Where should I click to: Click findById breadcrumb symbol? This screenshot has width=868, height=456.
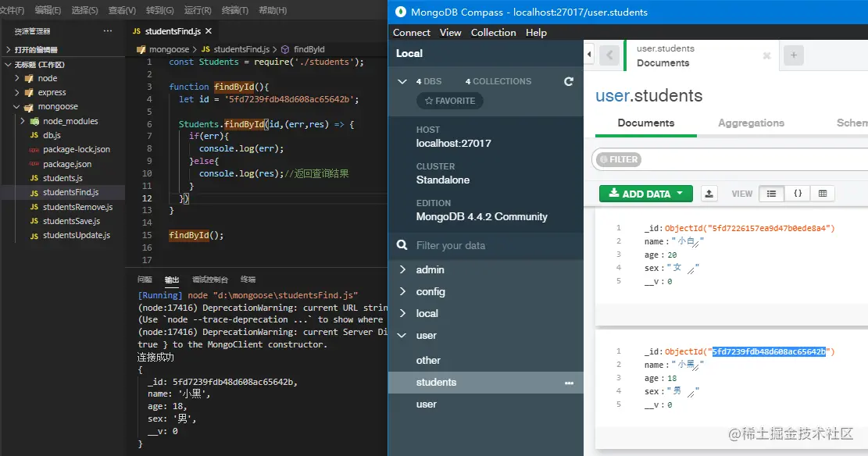click(x=309, y=49)
